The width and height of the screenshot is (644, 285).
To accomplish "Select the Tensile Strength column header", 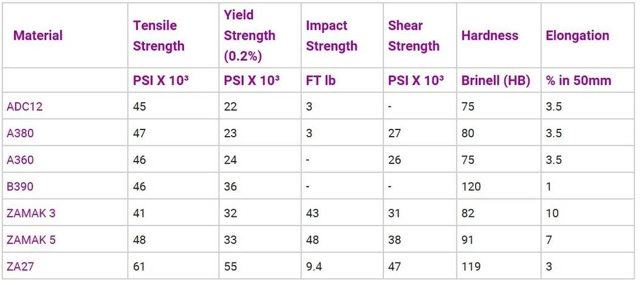I will pyautogui.click(x=158, y=36).
